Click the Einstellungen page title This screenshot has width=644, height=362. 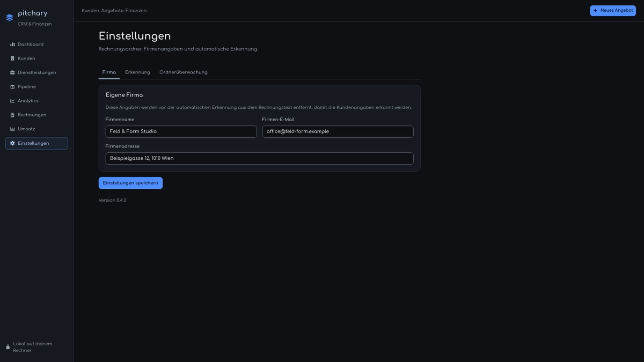pyautogui.click(x=135, y=36)
